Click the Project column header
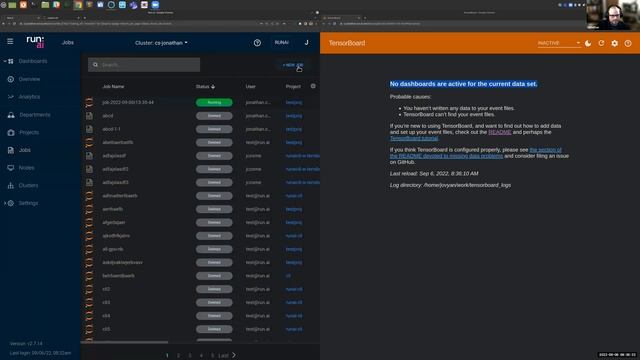This screenshot has height=360, width=640. (x=293, y=87)
